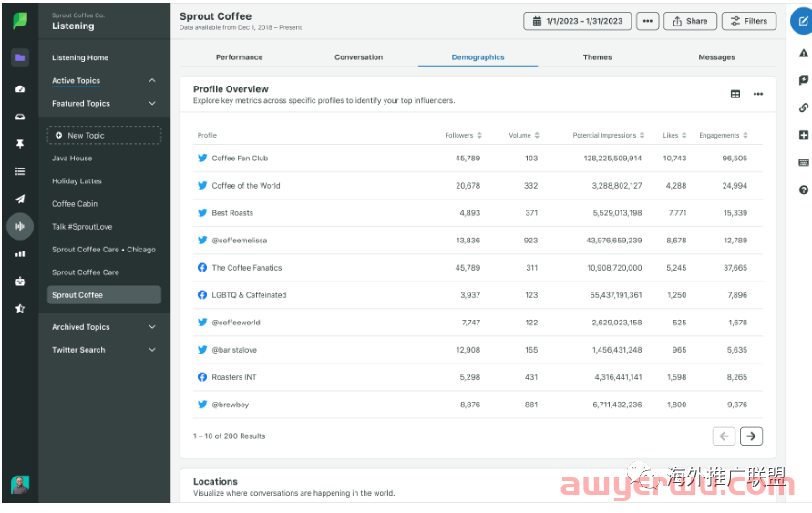This screenshot has height=513, width=812.
Task: Click Facebook icon beside Roasters INT
Action: tap(202, 377)
